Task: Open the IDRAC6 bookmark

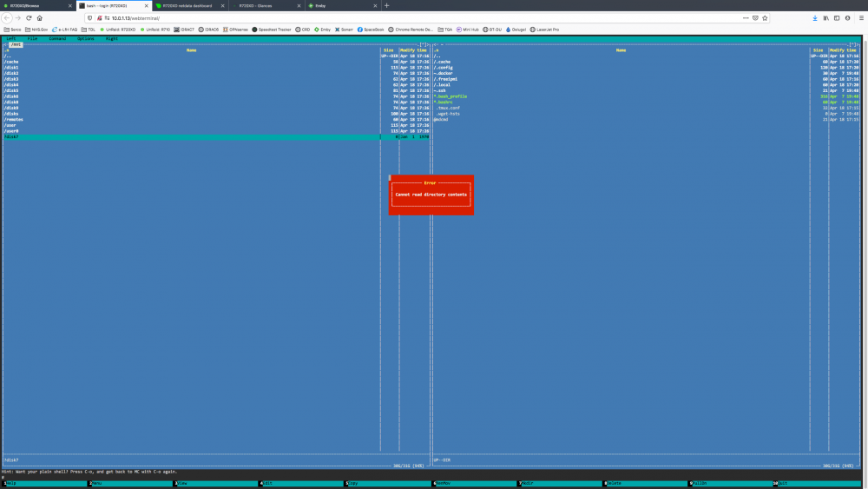Action: coord(208,30)
